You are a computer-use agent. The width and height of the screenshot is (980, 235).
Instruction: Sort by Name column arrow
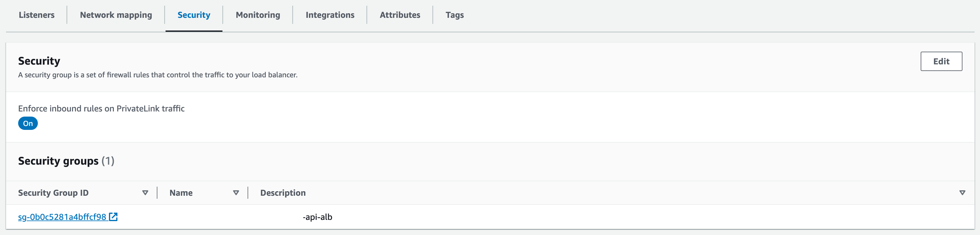tap(236, 193)
